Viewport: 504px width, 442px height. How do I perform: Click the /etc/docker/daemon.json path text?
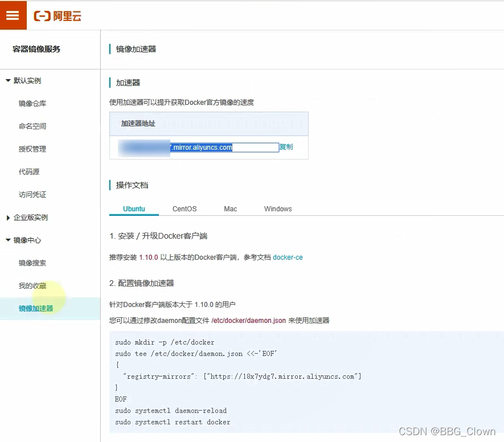[248, 321]
